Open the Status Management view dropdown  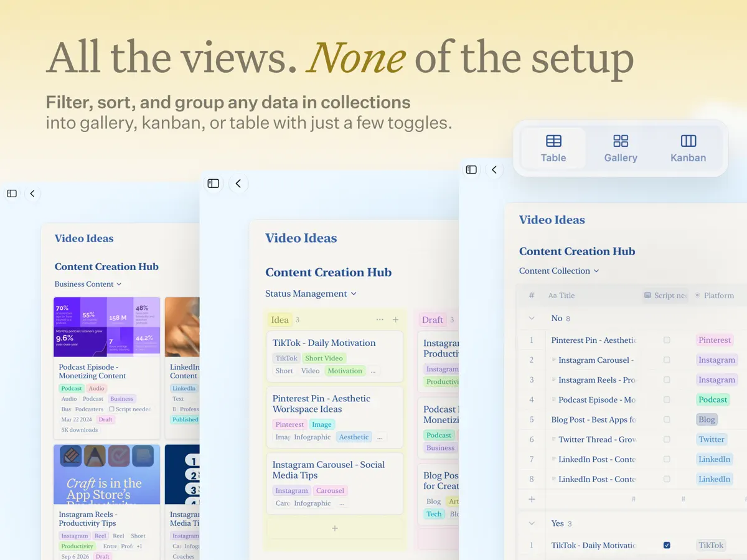click(311, 294)
